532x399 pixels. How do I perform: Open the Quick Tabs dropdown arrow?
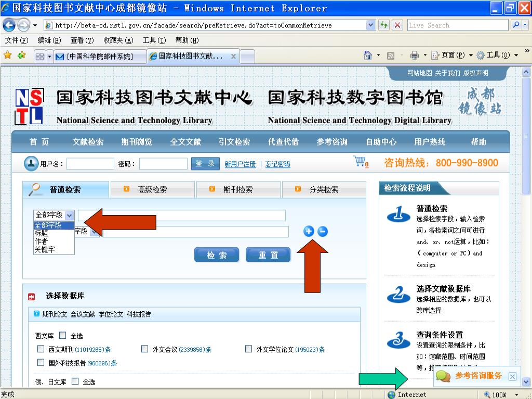coord(49,56)
